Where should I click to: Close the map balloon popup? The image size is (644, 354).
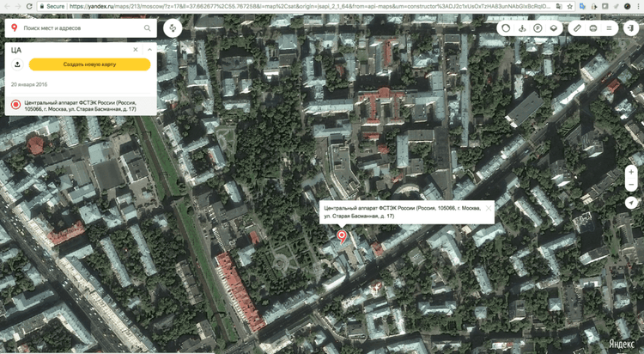click(489, 208)
